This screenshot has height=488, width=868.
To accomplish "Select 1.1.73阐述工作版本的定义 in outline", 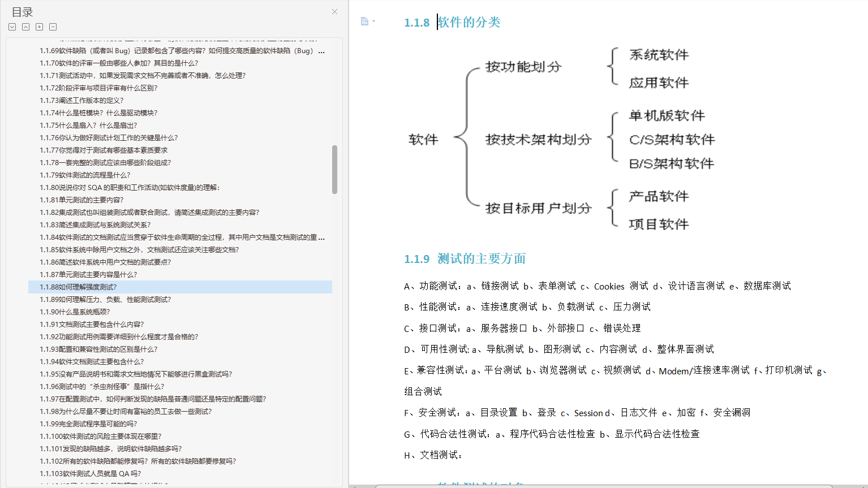I will (81, 101).
